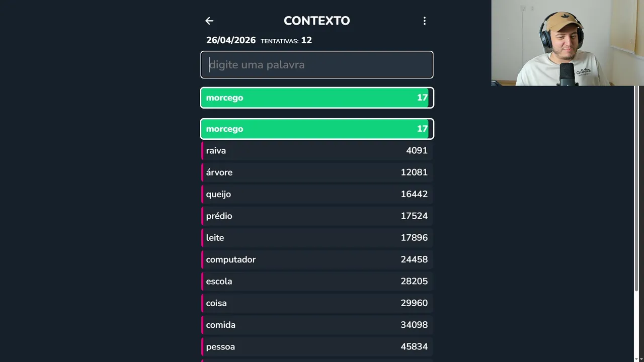Click the back arrow icon

[209, 21]
